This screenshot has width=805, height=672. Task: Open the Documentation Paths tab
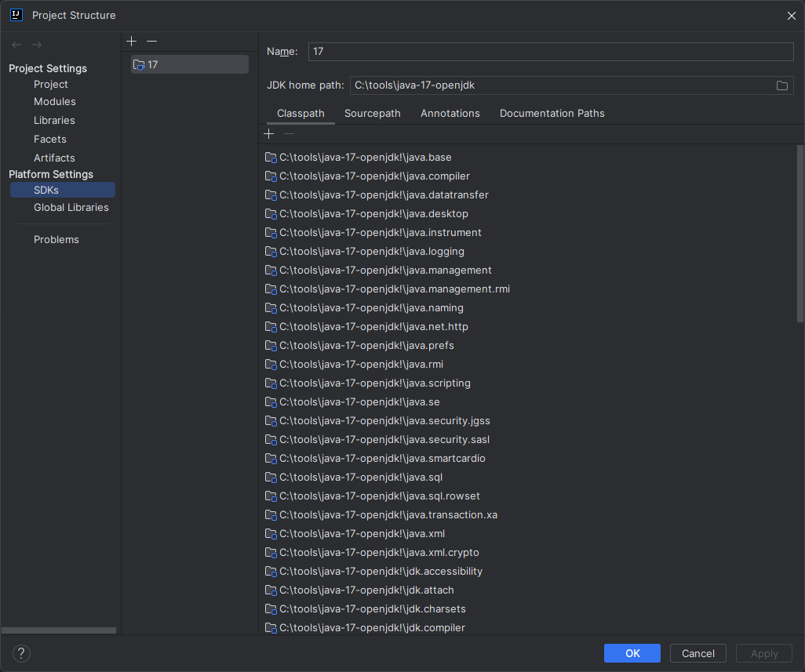click(x=552, y=114)
